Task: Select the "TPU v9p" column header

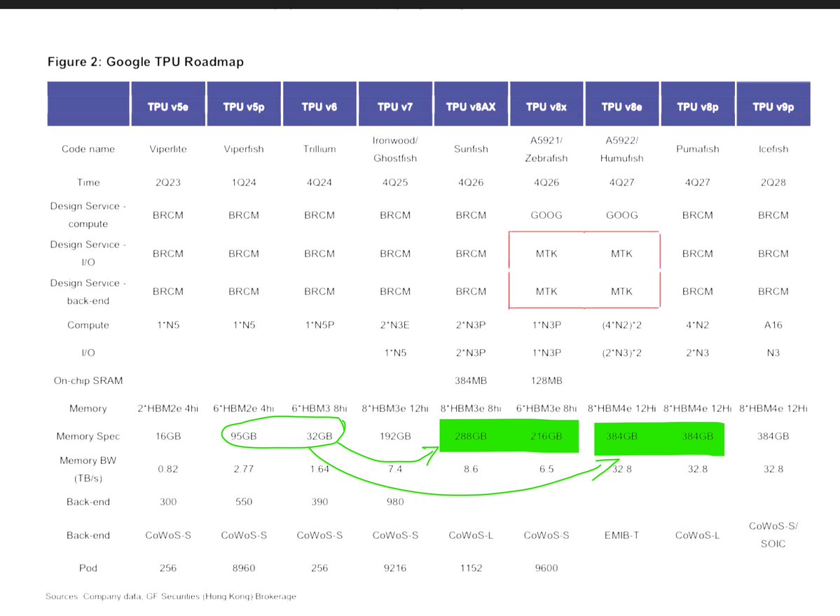Action: [x=773, y=104]
